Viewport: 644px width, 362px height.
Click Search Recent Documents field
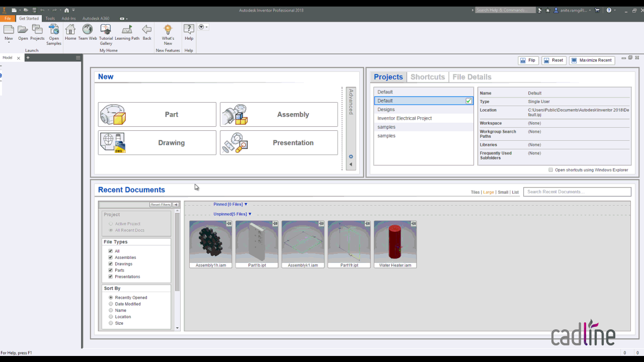point(577,192)
